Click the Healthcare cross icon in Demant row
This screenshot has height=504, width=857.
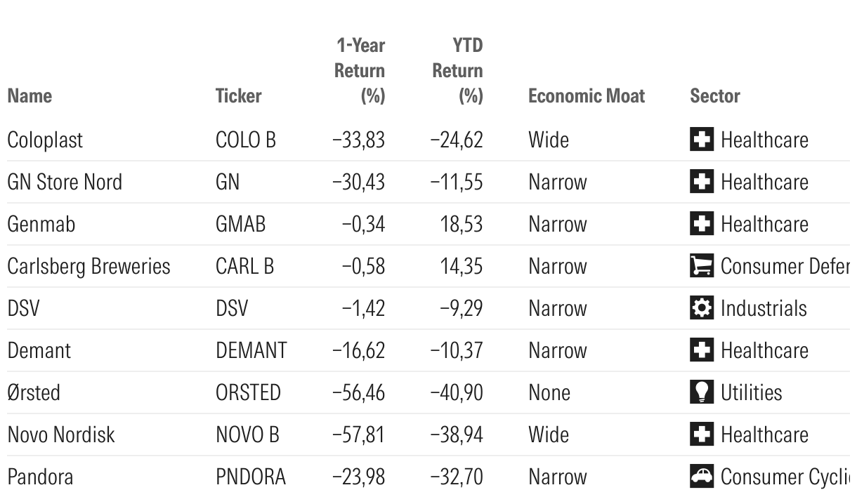point(701,350)
